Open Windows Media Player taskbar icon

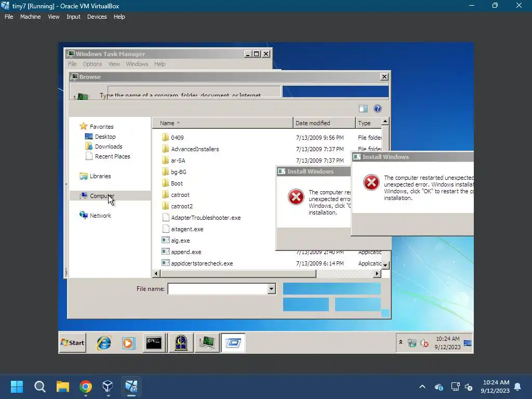[129, 343]
